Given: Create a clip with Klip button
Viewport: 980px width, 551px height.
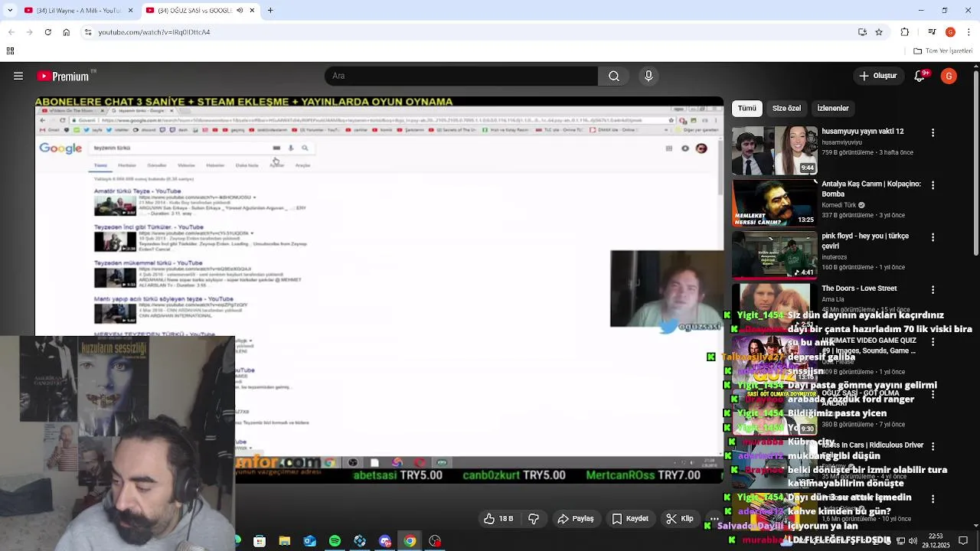Looking at the screenshot, I should (x=680, y=519).
